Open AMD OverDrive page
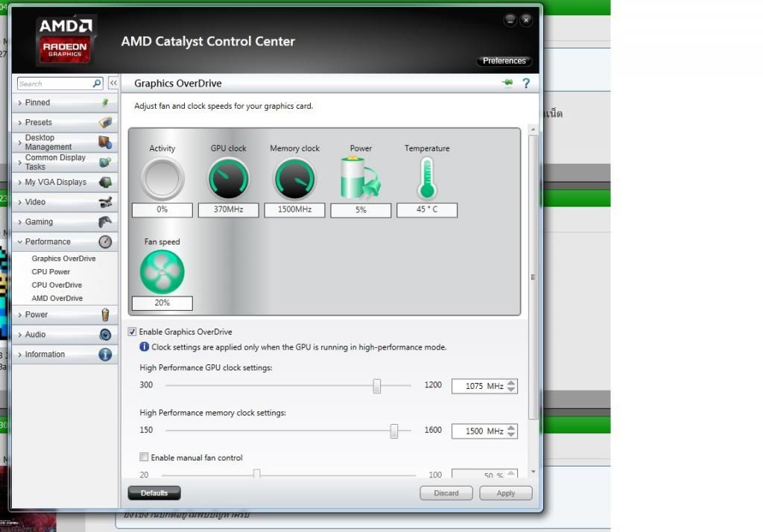Screen dimensions: 763x532 [57, 298]
